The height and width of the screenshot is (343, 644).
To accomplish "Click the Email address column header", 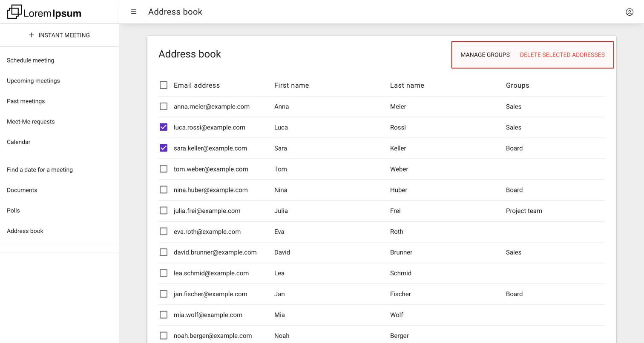I will click(197, 86).
